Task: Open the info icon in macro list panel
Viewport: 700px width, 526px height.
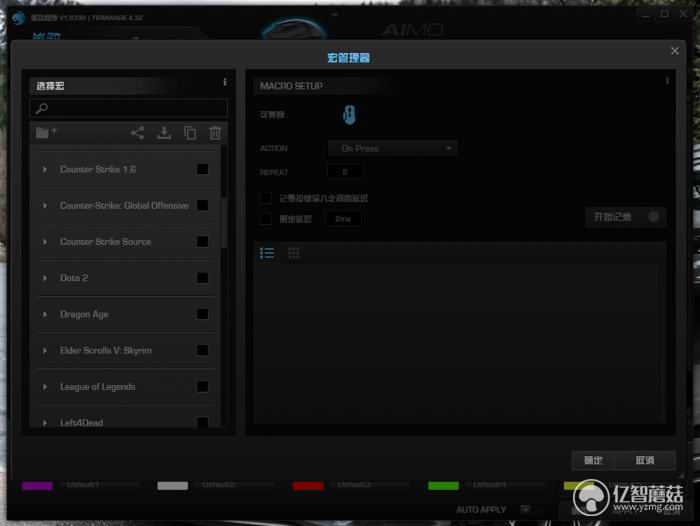Action: [225, 82]
